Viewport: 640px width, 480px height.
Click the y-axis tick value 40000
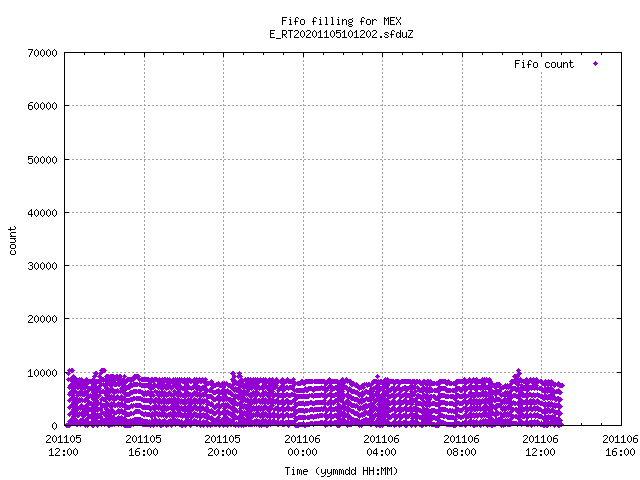click(42, 213)
